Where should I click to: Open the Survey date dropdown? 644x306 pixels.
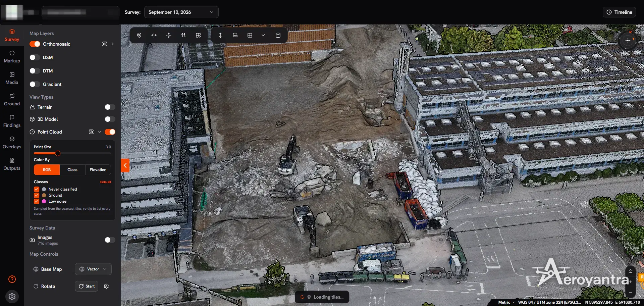coord(181,12)
